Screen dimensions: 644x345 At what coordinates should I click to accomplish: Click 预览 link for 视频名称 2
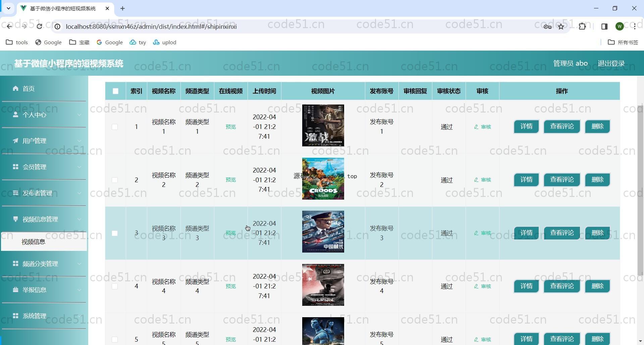pyautogui.click(x=231, y=180)
